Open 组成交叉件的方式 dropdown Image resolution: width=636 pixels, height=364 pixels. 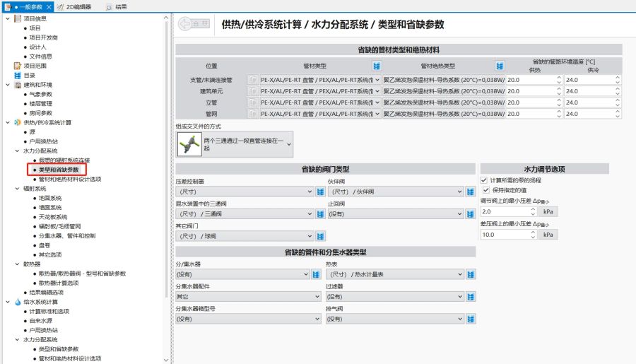[x=235, y=144]
